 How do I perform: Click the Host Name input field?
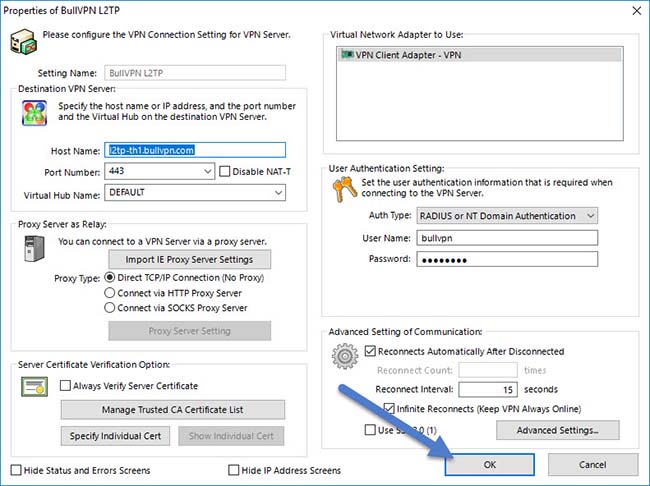pos(195,150)
